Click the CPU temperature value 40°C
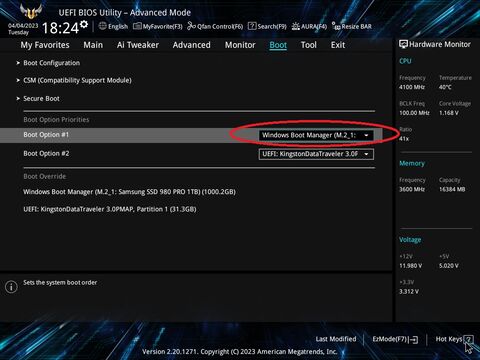Screen dimensions: 480x360 pyautogui.click(x=445, y=87)
